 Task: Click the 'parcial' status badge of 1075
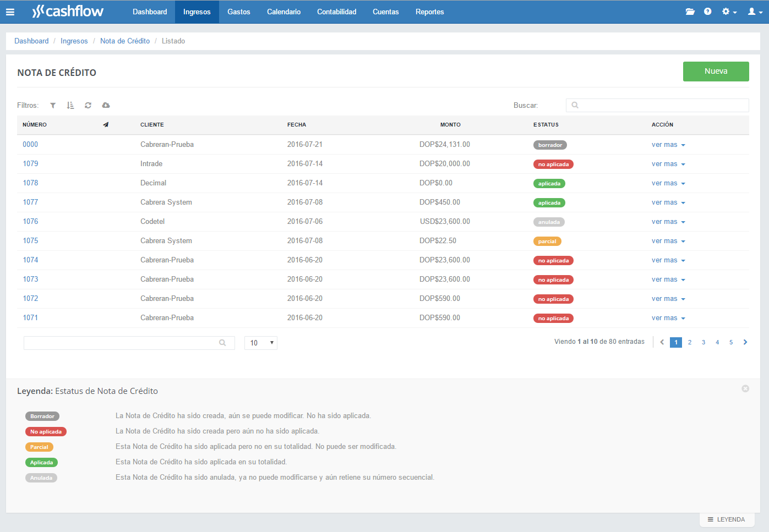(547, 242)
